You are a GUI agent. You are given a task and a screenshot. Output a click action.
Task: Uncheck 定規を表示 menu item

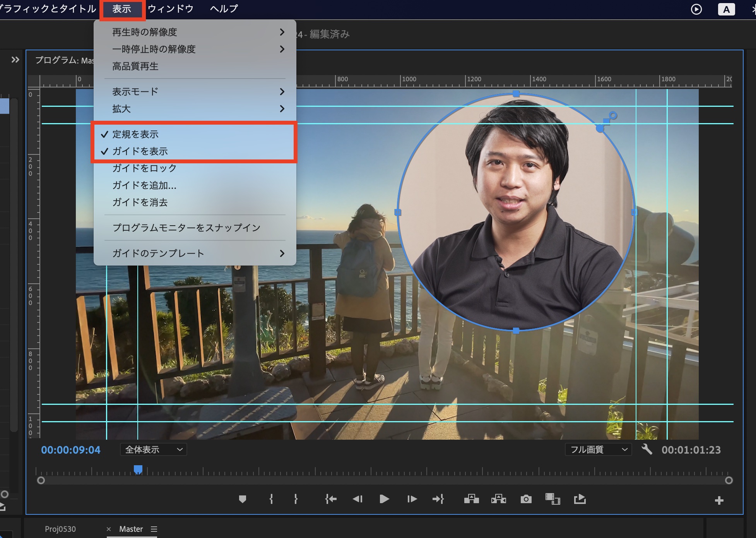135,134
